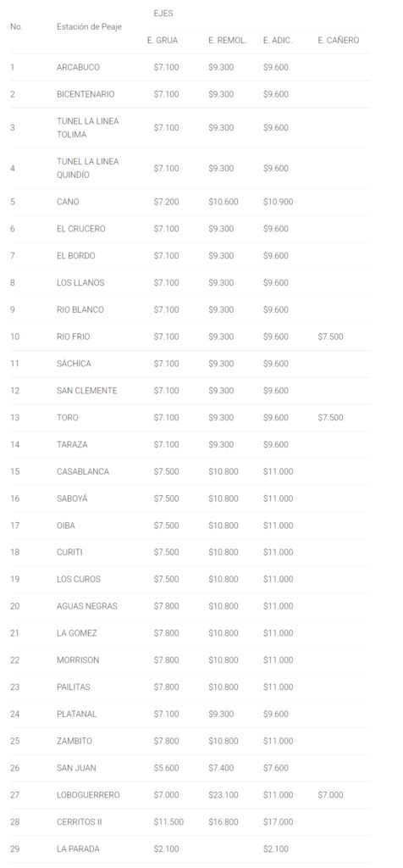Select the AGUAS NEGRAS station name

click(87, 606)
